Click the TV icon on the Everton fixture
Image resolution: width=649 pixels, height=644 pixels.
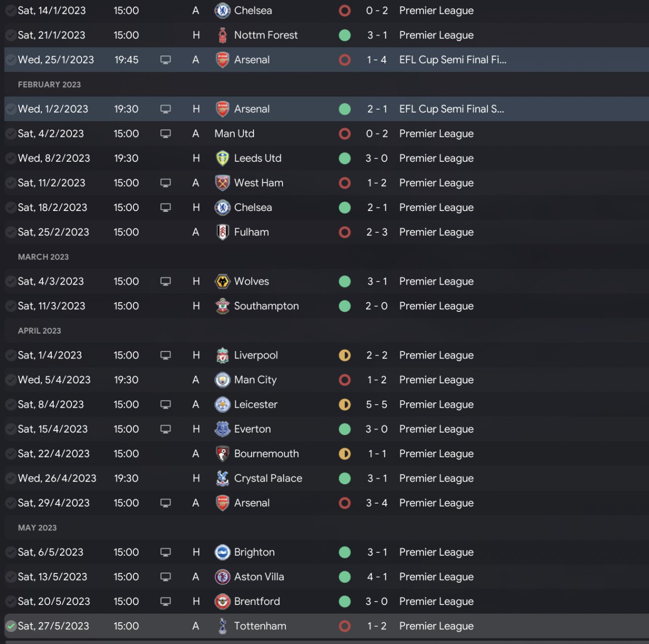coord(165,430)
